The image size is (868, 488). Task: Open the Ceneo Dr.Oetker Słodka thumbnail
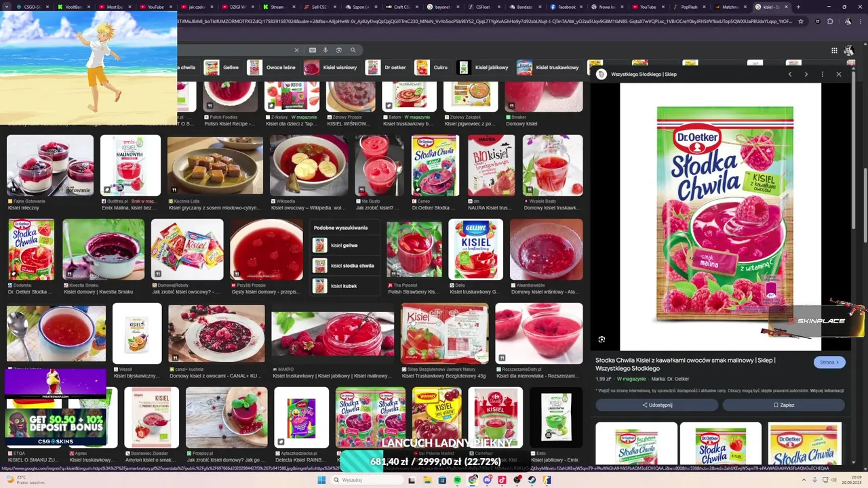click(435, 166)
